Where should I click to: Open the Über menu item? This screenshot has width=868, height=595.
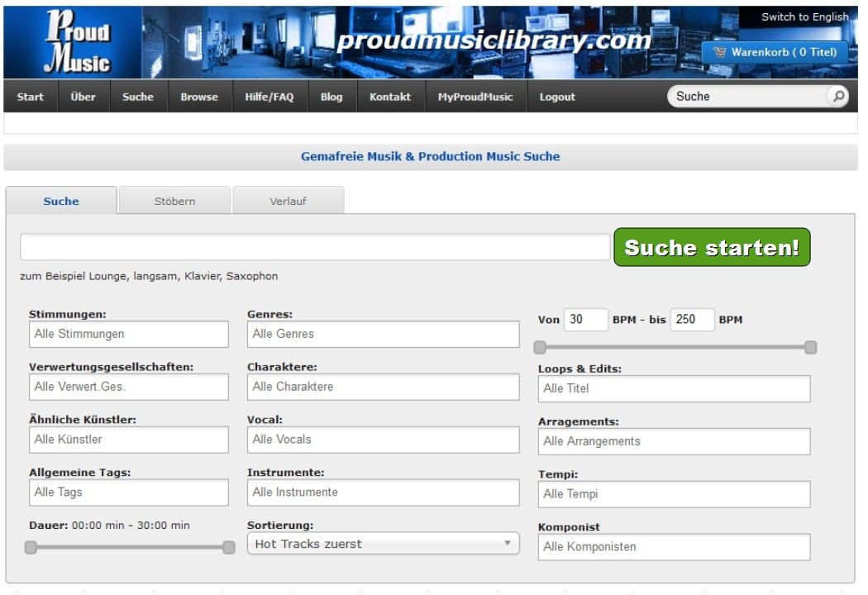coord(83,97)
